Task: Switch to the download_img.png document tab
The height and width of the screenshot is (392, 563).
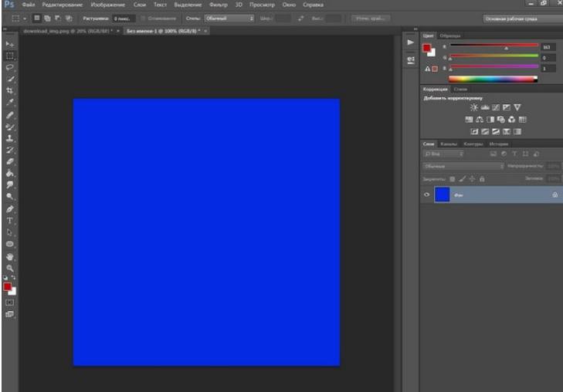Action: [x=68, y=31]
